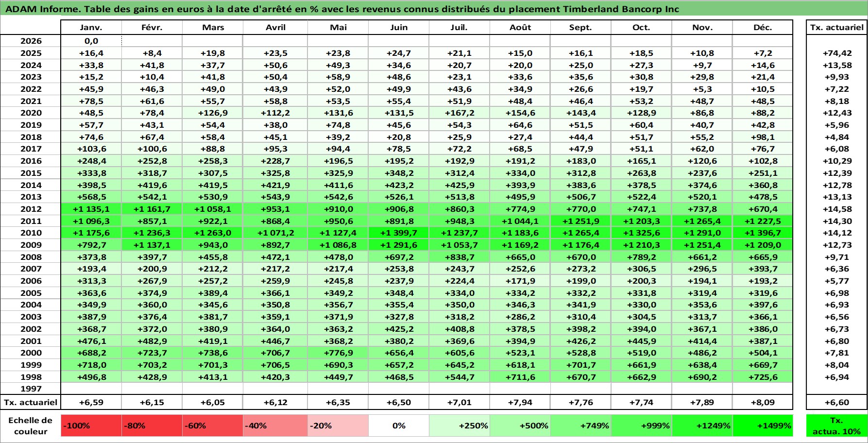The image size is (868, 443).
Task: Click the +167,2 July 2020 cell
Action: [459, 113]
